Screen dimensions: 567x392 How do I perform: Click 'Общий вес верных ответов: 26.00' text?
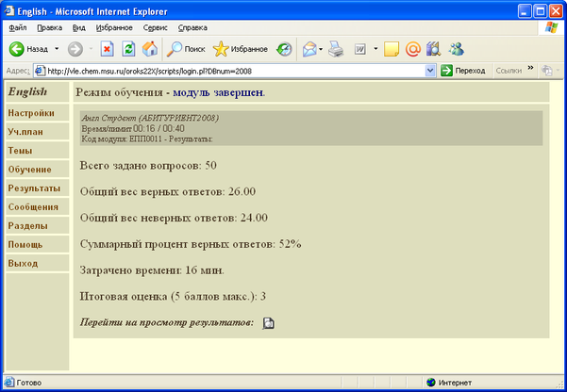[x=168, y=191]
